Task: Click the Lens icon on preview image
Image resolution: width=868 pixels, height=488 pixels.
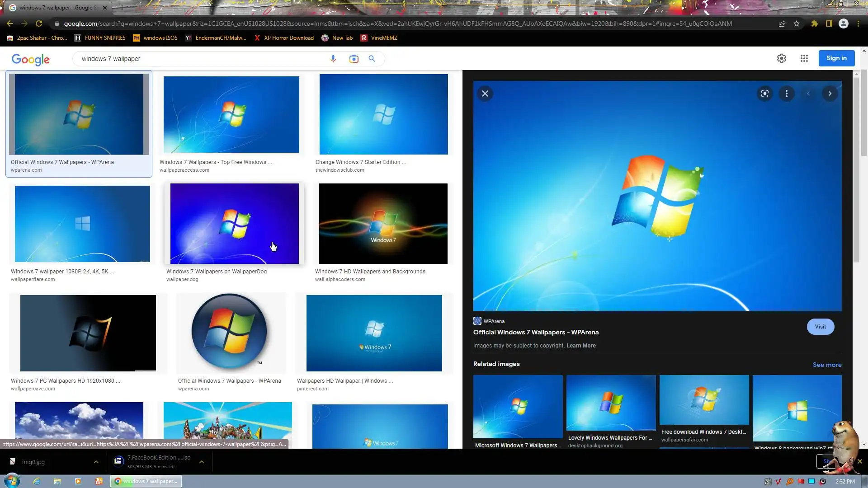Action: 764,94
